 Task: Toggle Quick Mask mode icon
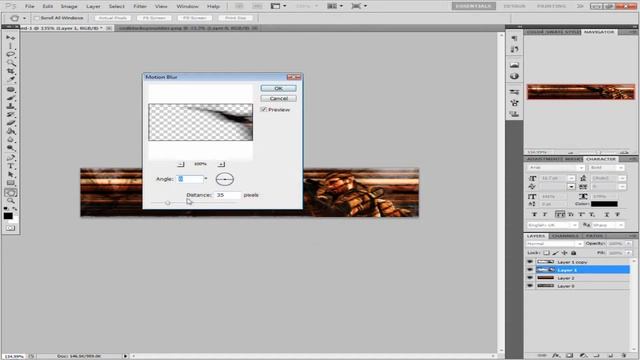point(10,228)
